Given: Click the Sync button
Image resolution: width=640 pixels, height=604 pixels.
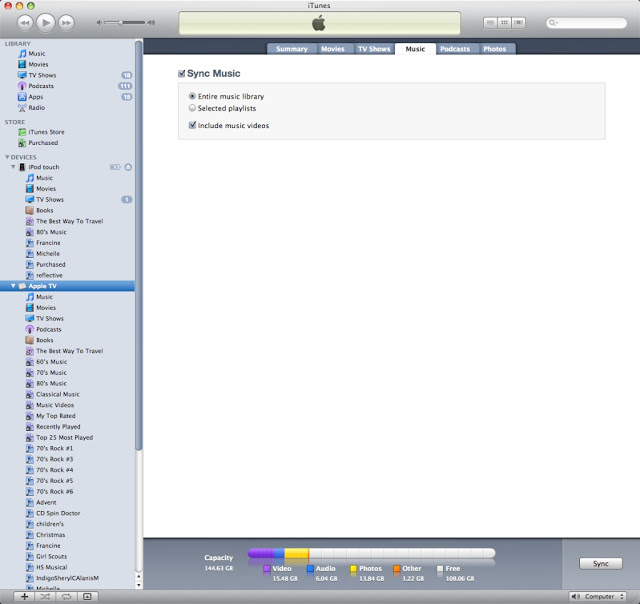Looking at the screenshot, I should pyautogui.click(x=600, y=564).
